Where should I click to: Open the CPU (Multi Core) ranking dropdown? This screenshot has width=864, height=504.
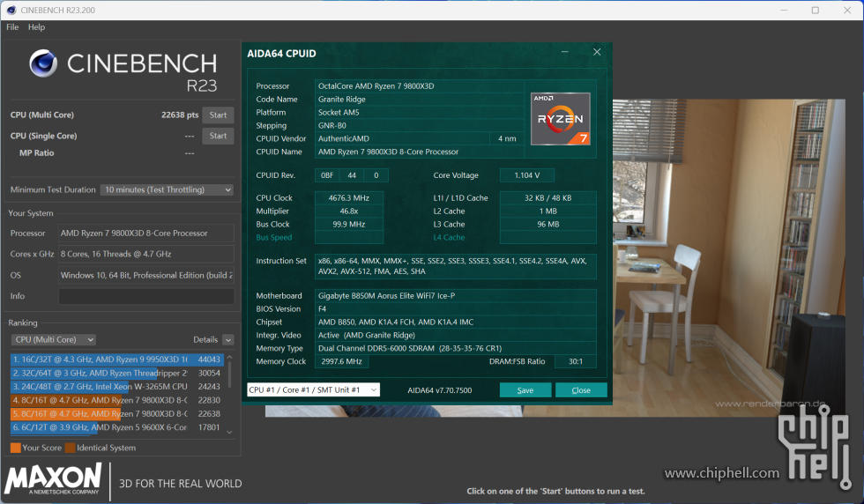[x=54, y=339]
